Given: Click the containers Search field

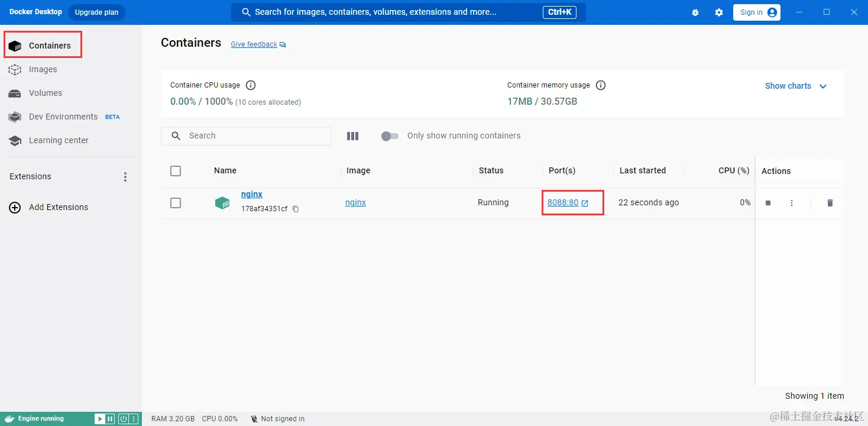Looking at the screenshot, I should tap(254, 136).
